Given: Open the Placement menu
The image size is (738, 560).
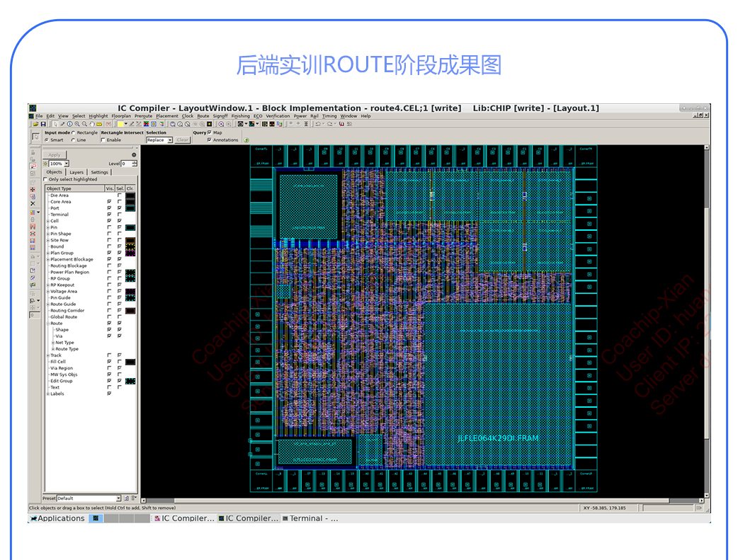Looking at the screenshot, I should pyautogui.click(x=167, y=116).
